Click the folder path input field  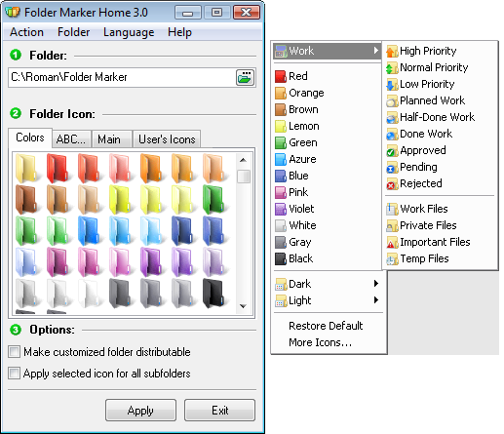click(122, 77)
